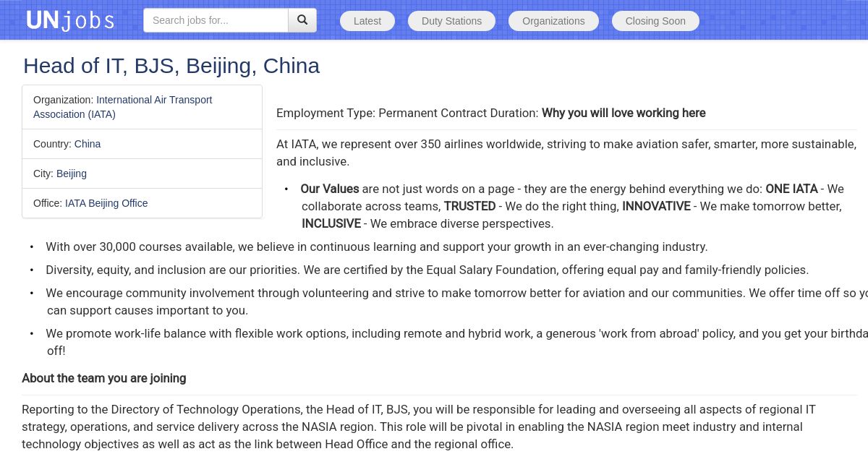Click the bullet about 30,000 courses available
The height and width of the screenshot is (454, 868).
[x=376, y=247]
